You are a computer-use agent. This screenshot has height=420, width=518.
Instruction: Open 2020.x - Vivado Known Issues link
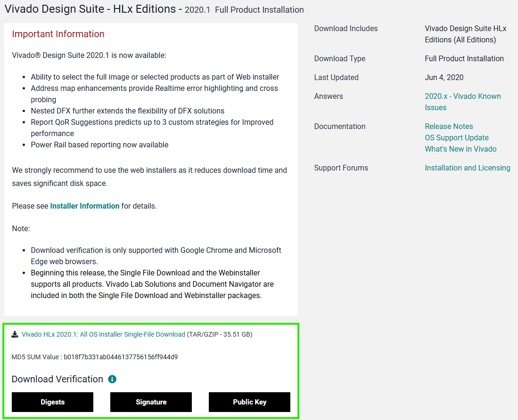click(463, 102)
